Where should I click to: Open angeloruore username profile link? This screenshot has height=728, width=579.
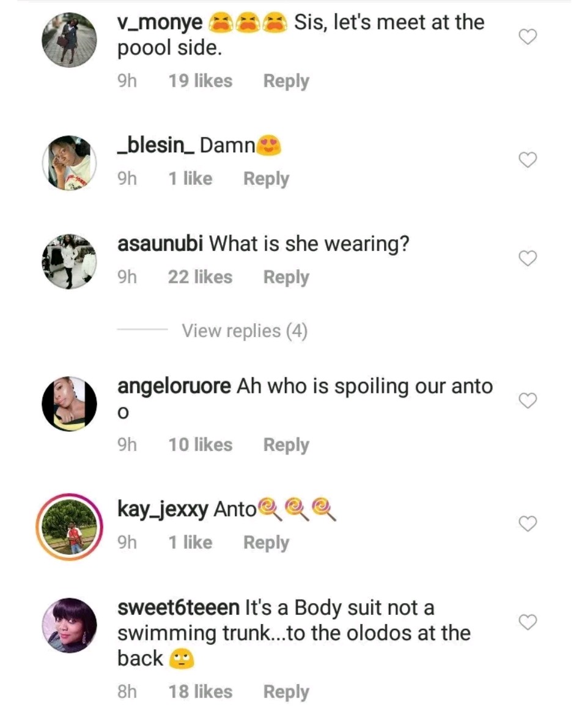[174, 387]
